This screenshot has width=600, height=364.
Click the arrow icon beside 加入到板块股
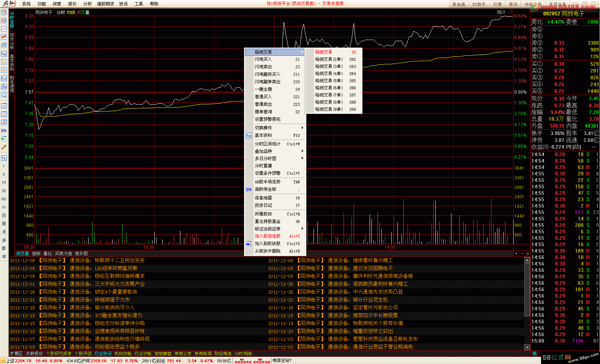(x=249, y=244)
